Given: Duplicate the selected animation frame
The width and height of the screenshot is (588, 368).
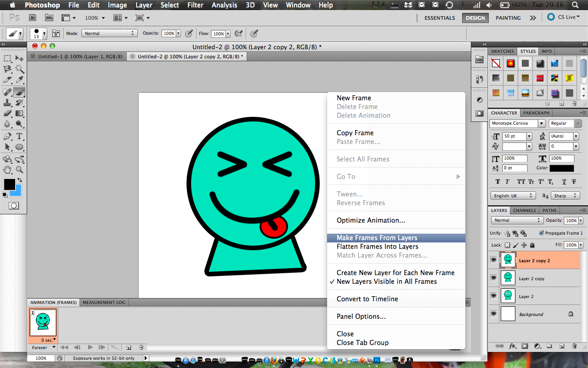Looking at the screenshot, I should 129,347.
